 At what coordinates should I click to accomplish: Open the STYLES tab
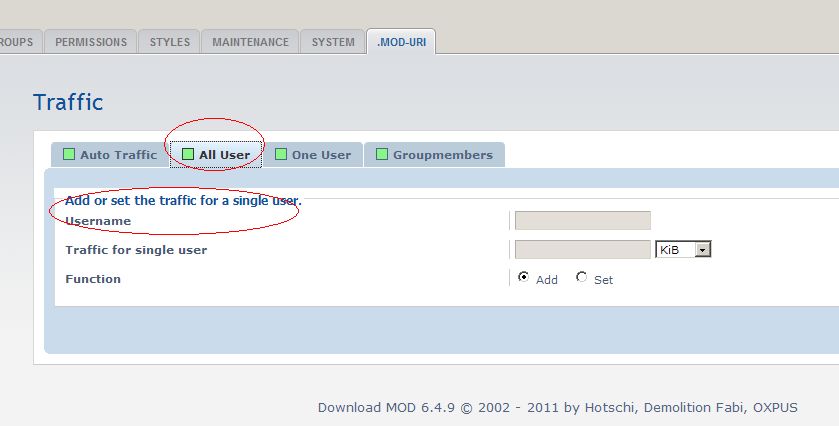tap(169, 42)
